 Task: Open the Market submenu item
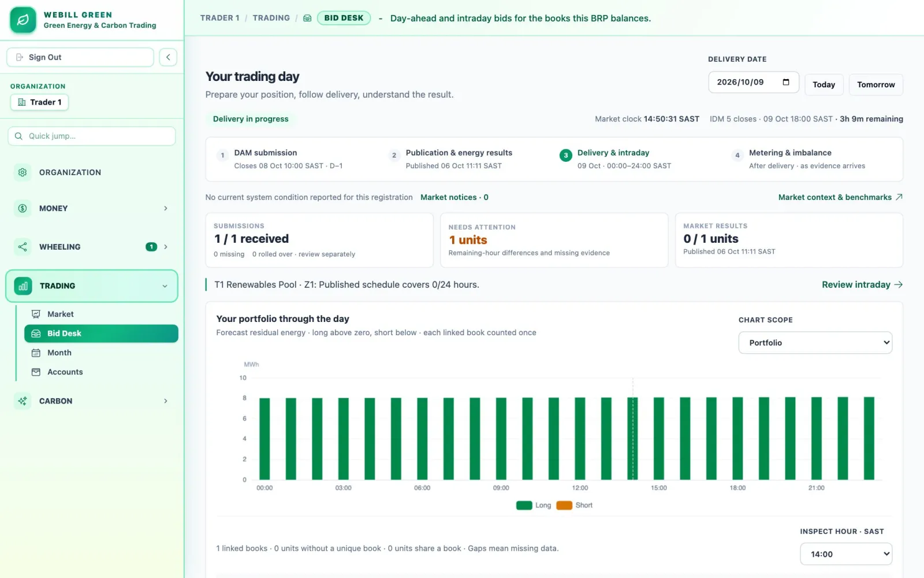click(x=101, y=314)
